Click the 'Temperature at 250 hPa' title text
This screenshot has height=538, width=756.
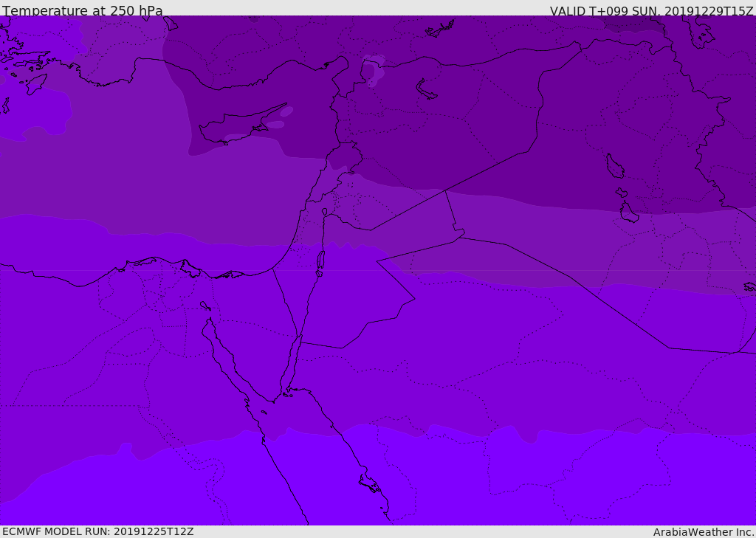click(x=83, y=10)
